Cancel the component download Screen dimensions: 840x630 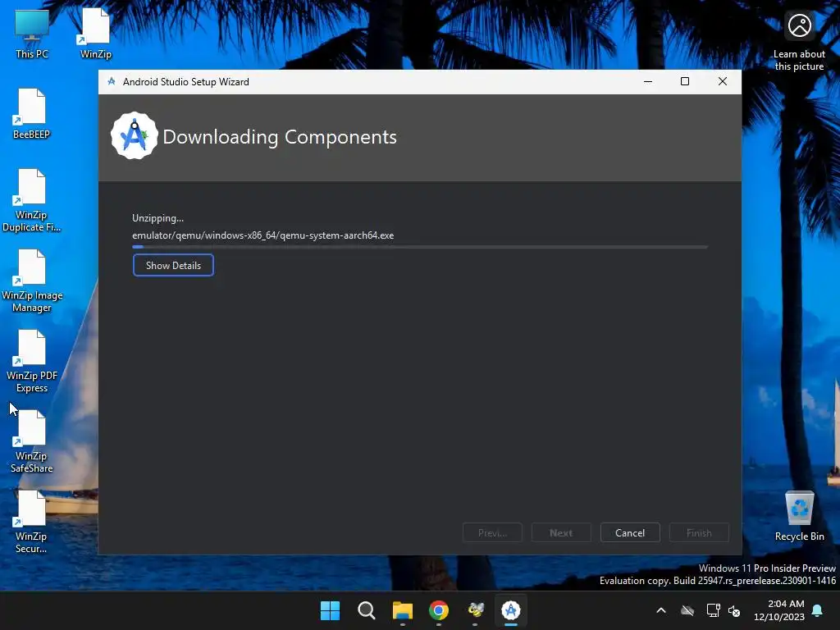pos(630,532)
